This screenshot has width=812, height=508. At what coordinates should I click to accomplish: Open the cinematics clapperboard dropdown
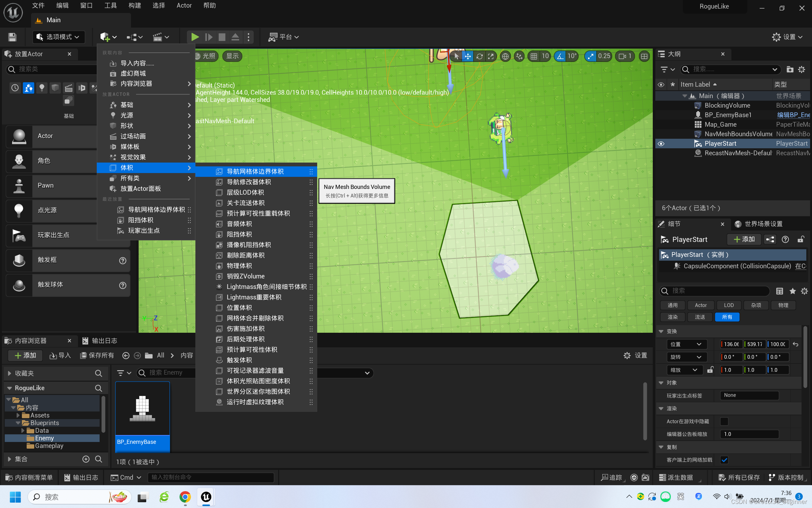[161, 37]
